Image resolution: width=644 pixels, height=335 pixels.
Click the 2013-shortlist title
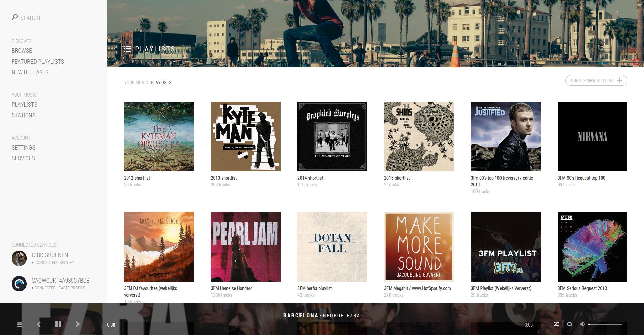pos(224,178)
